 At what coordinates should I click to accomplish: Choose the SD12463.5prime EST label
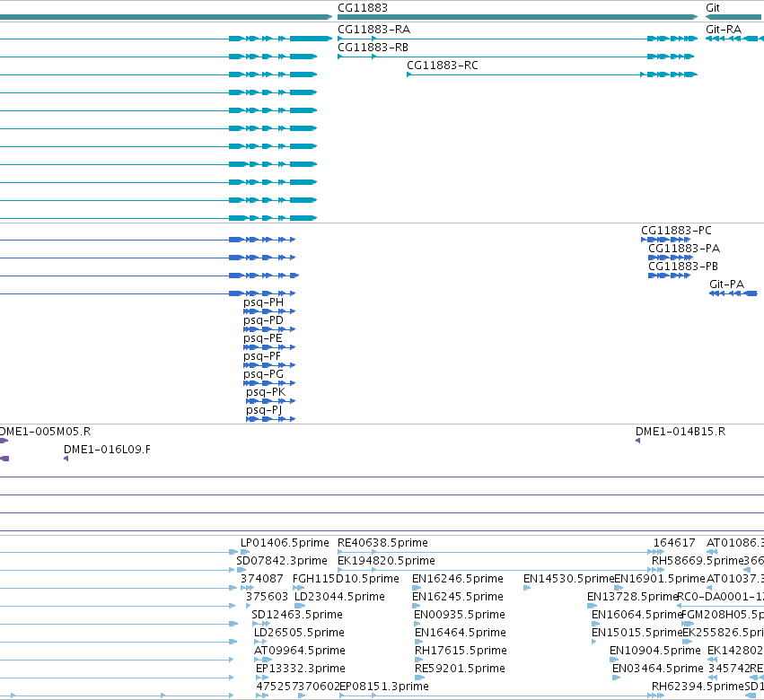tap(297, 616)
